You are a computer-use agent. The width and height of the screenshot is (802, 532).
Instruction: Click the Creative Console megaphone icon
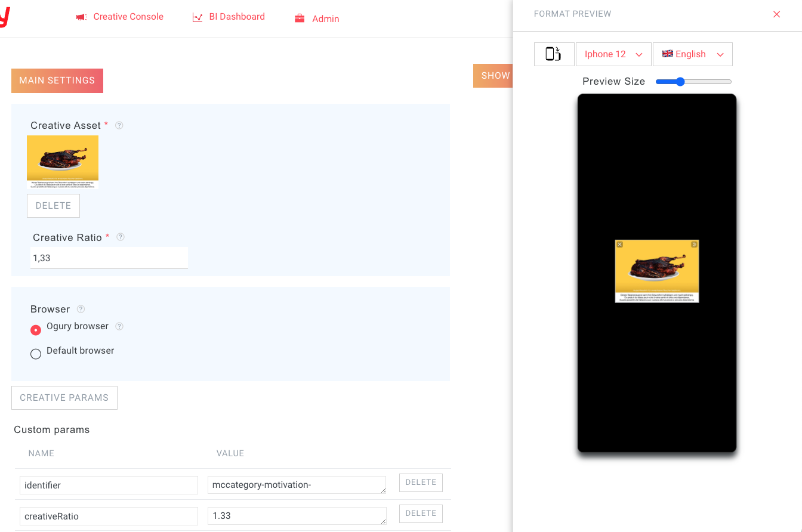(x=81, y=16)
